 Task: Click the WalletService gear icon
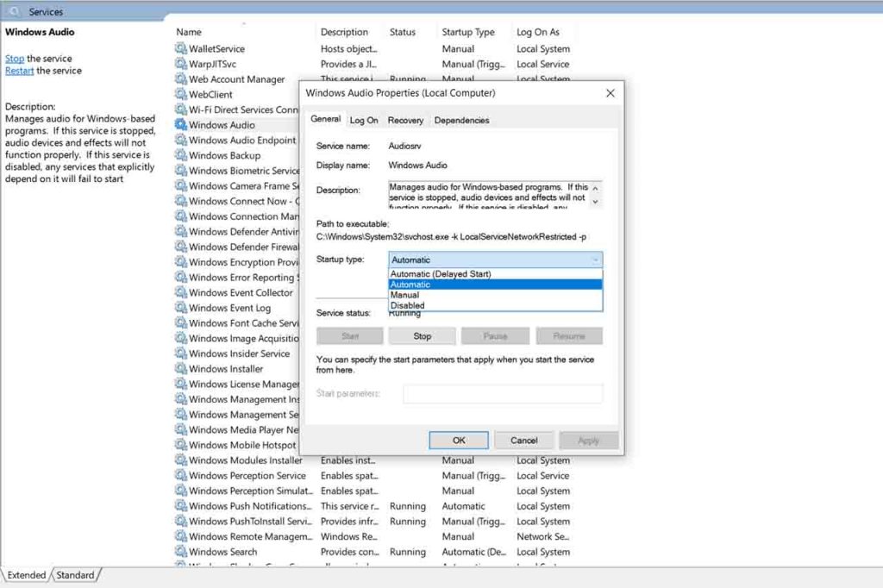(x=181, y=48)
